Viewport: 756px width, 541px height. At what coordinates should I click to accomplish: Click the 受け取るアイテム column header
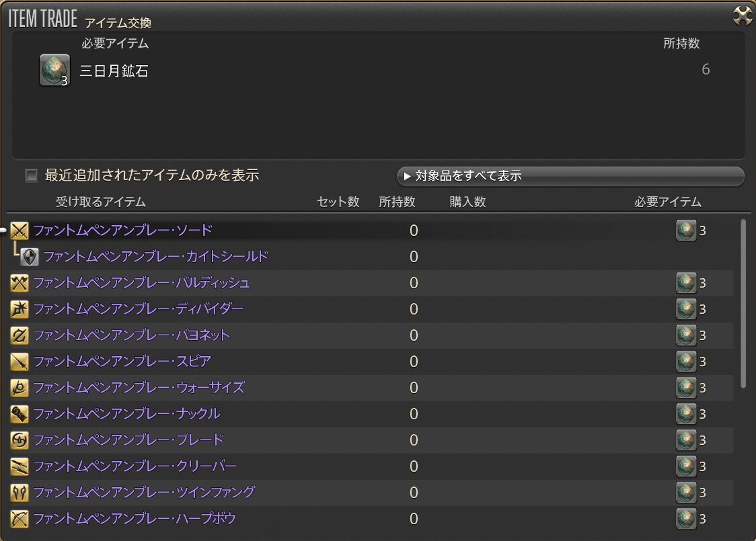(101, 202)
